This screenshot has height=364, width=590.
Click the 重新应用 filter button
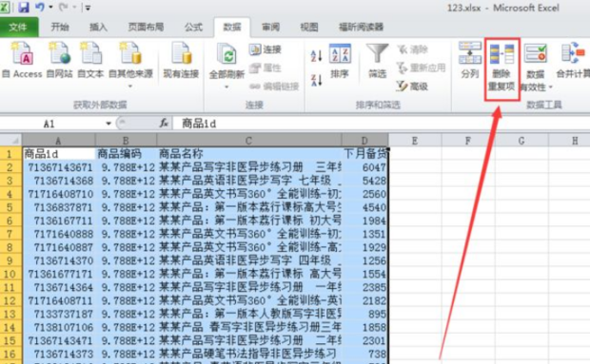click(421, 68)
